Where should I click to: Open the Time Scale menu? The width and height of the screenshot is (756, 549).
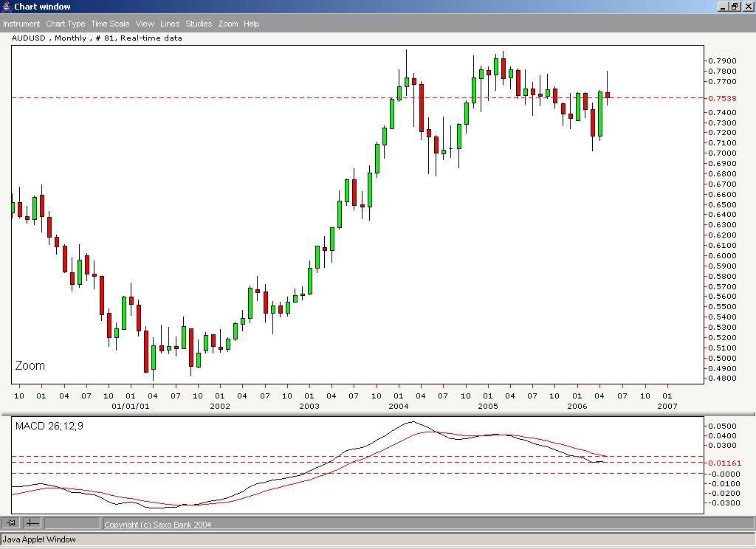(109, 23)
